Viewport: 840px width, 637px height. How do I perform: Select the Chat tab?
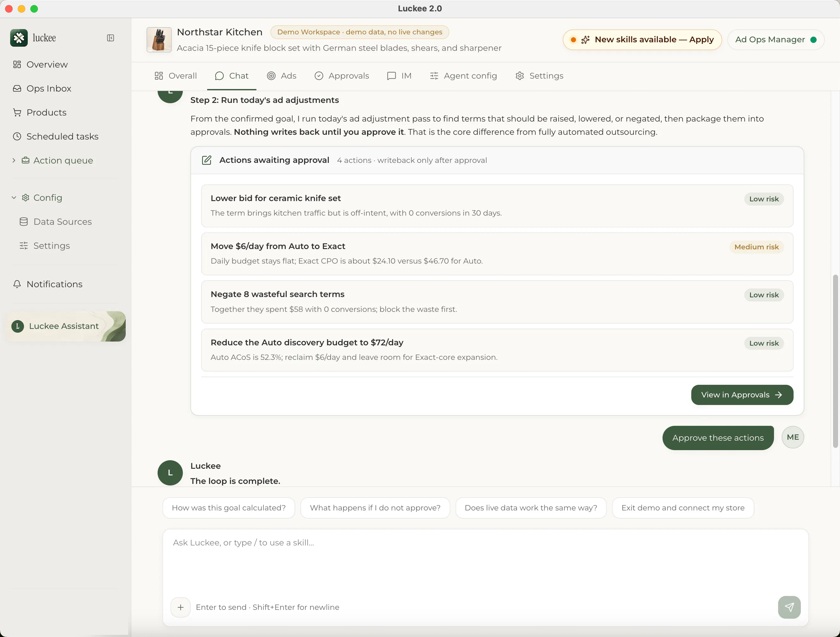tap(232, 76)
